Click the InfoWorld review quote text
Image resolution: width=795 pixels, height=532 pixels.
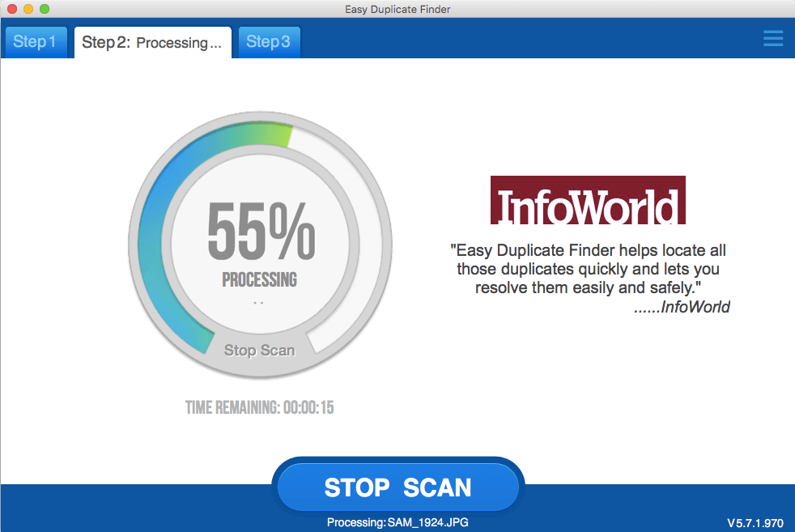(588, 269)
